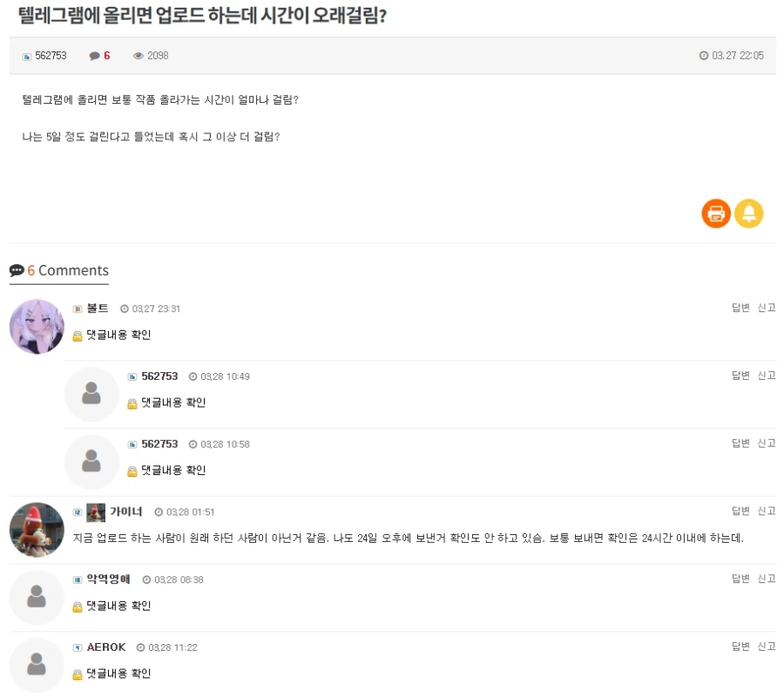Click 답변 on the first 562753 reply

tap(739, 376)
